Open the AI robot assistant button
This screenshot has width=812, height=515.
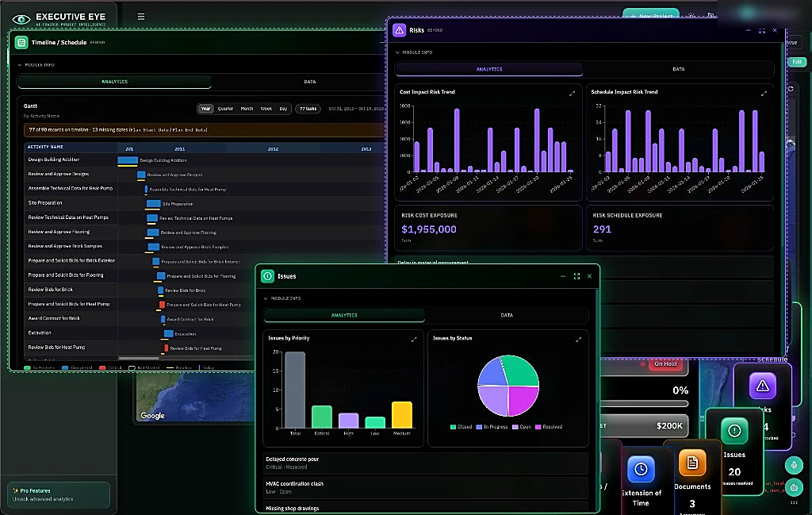coord(794,487)
